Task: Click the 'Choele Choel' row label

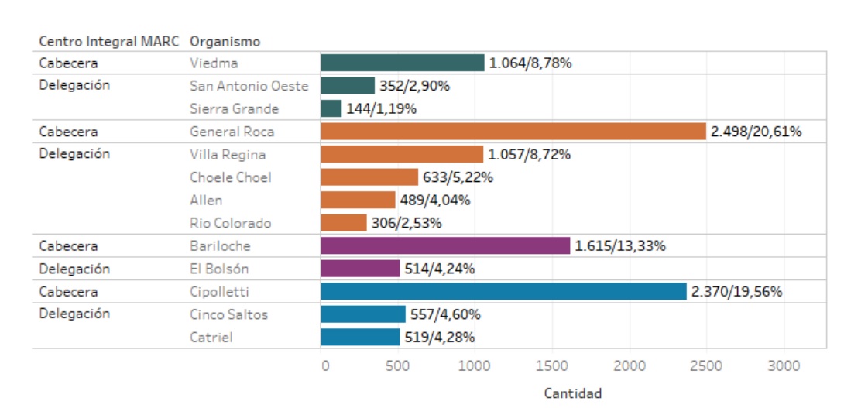Action: pyautogui.click(x=231, y=177)
